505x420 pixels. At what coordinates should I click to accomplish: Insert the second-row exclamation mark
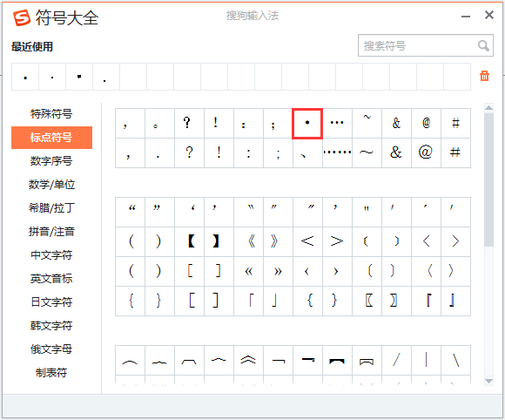[x=219, y=152]
